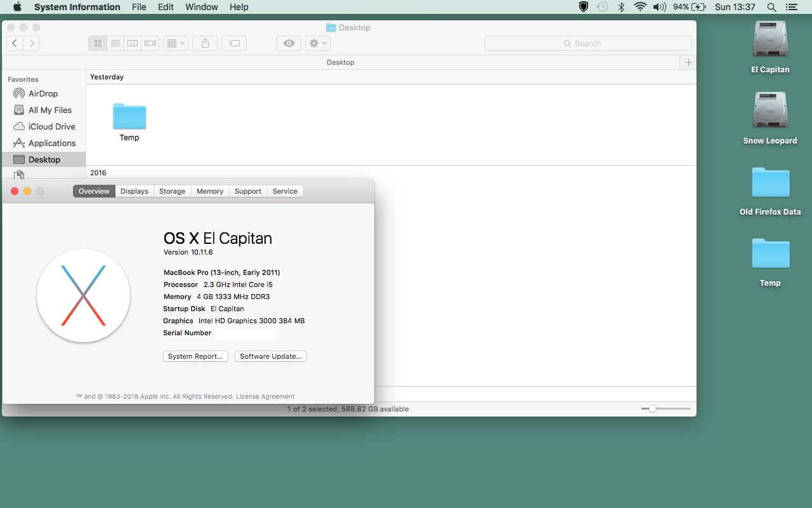812x508 pixels.
Task: Open the Apple menu
Action: click(17, 7)
